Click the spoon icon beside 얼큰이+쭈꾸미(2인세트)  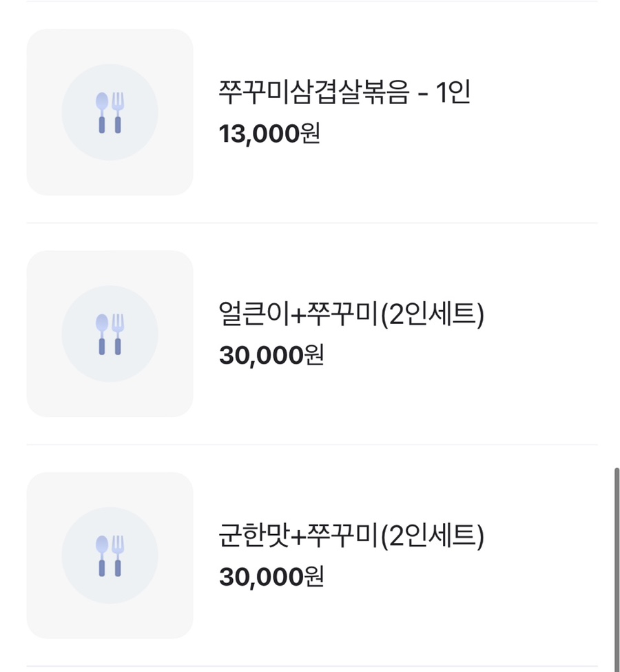coord(102,334)
